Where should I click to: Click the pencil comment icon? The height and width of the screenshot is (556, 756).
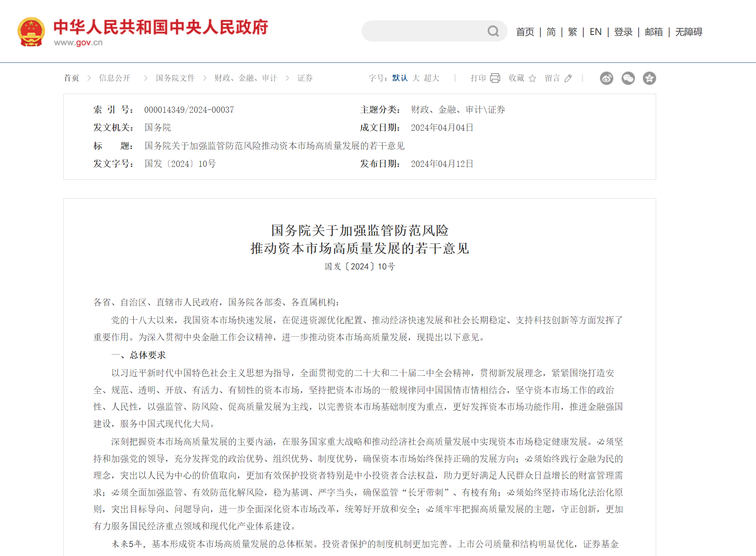[568, 78]
